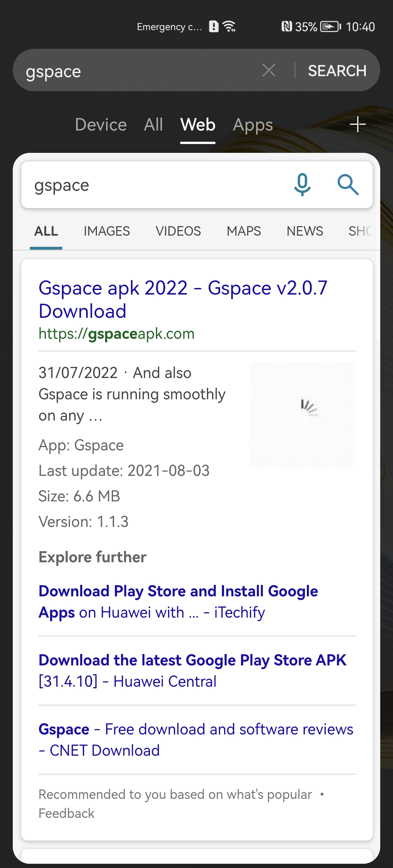Tap the plus icon beside Apps tab

click(357, 125)
